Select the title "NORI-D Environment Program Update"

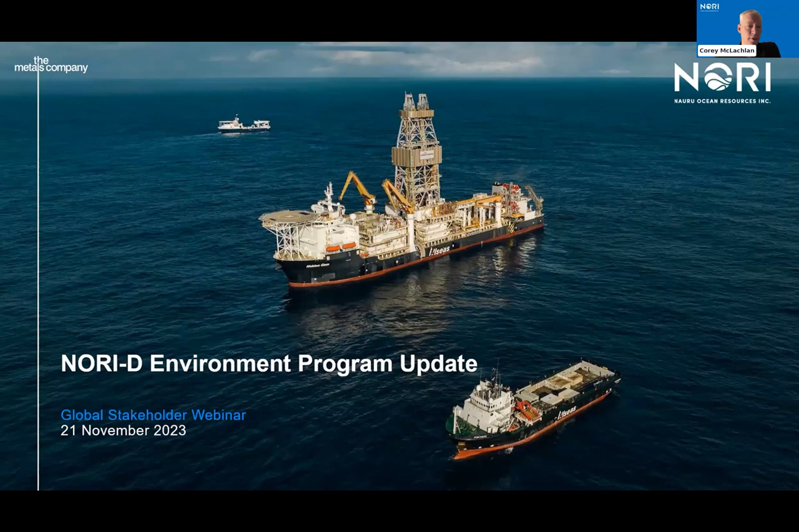(x=269, y=364)
